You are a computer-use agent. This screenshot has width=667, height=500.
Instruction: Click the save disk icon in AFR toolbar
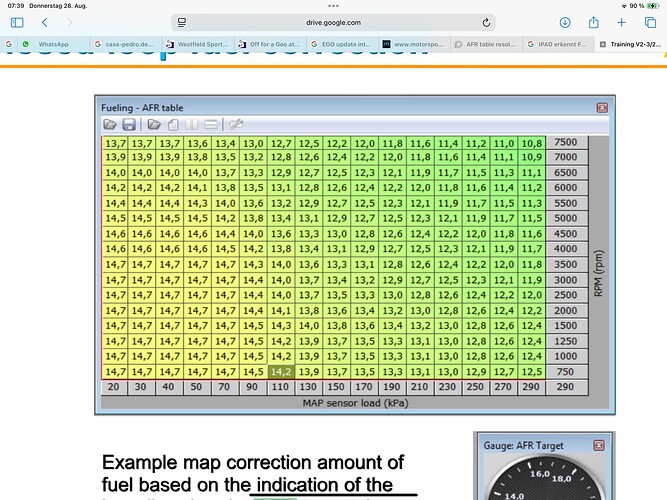[129, 124]
